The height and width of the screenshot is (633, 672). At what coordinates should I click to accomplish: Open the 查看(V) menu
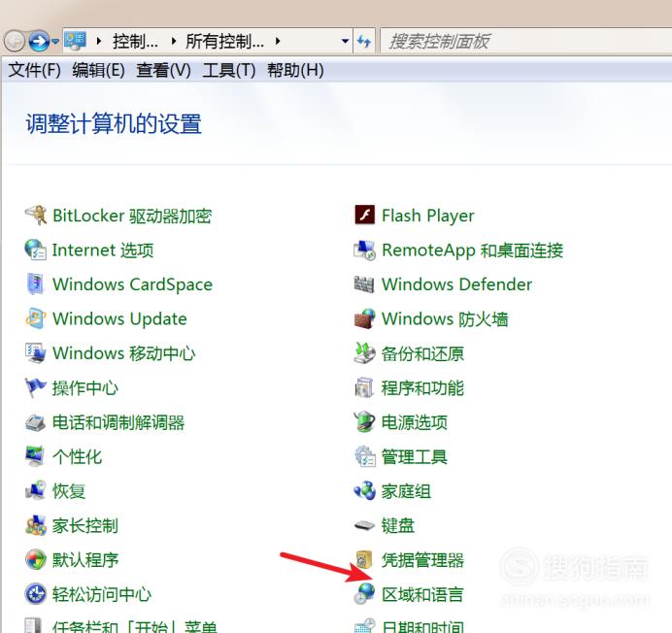coord(164,70)
